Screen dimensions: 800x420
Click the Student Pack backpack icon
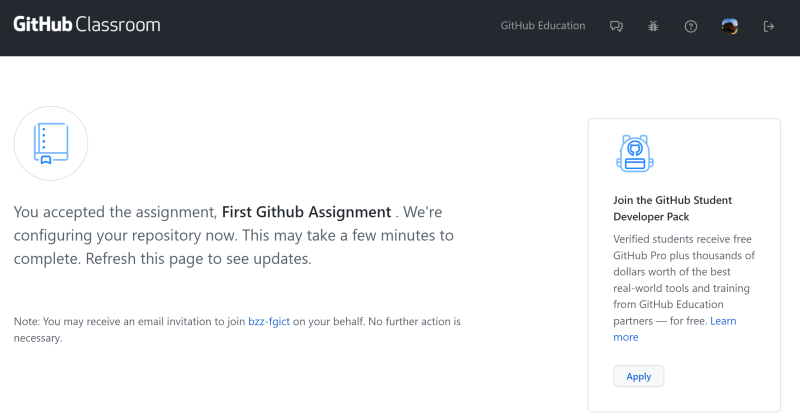635,153
